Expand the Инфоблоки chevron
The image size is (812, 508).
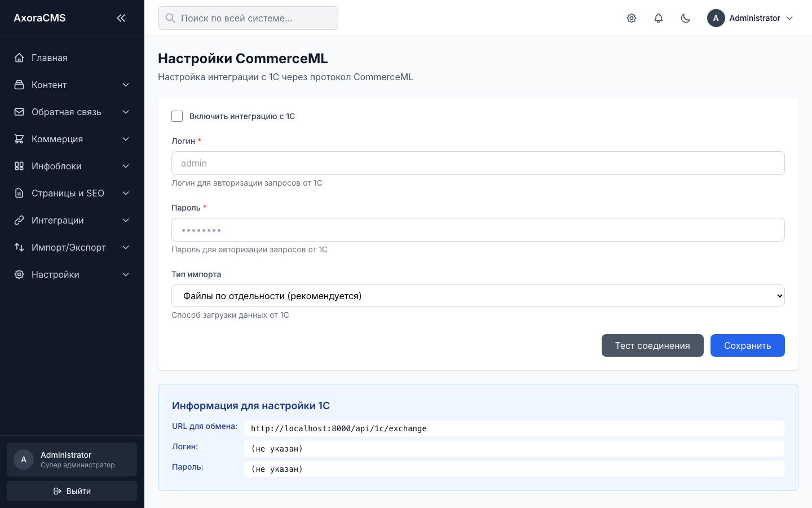coord(126,166)
